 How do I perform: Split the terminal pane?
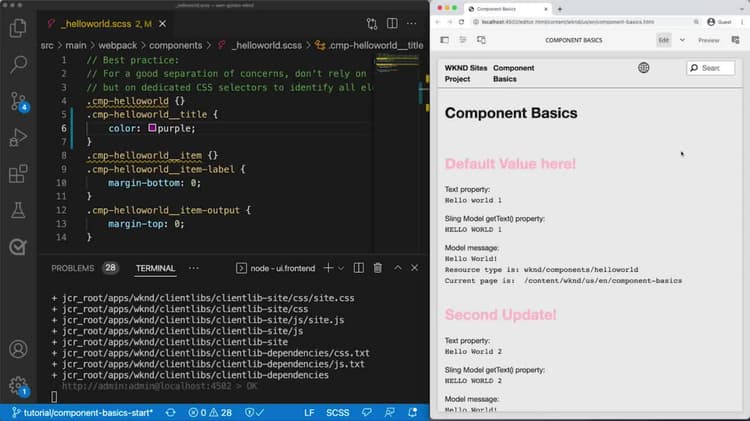[359, 268]
